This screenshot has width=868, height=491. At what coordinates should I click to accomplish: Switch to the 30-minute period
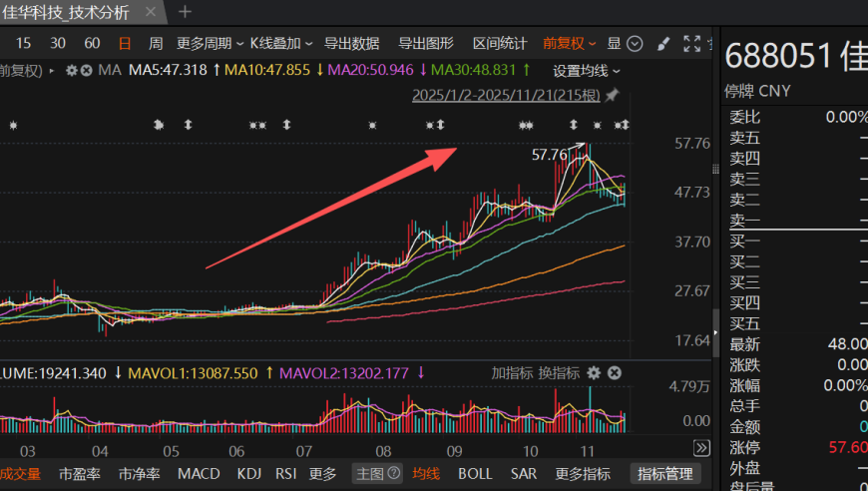[58, 43]
